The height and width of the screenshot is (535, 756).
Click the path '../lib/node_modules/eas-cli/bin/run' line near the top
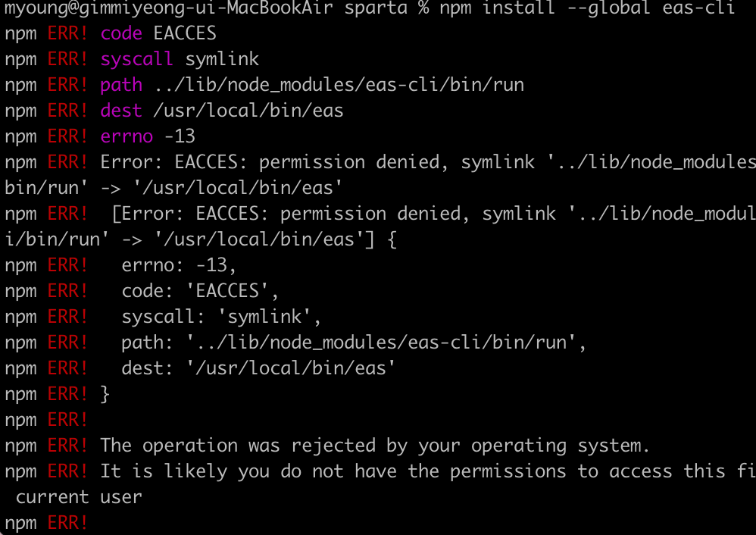pos(264,85)
